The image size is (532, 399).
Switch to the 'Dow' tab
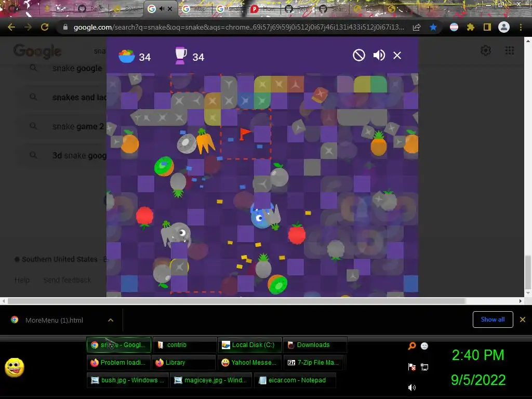[x=56, y=9]
